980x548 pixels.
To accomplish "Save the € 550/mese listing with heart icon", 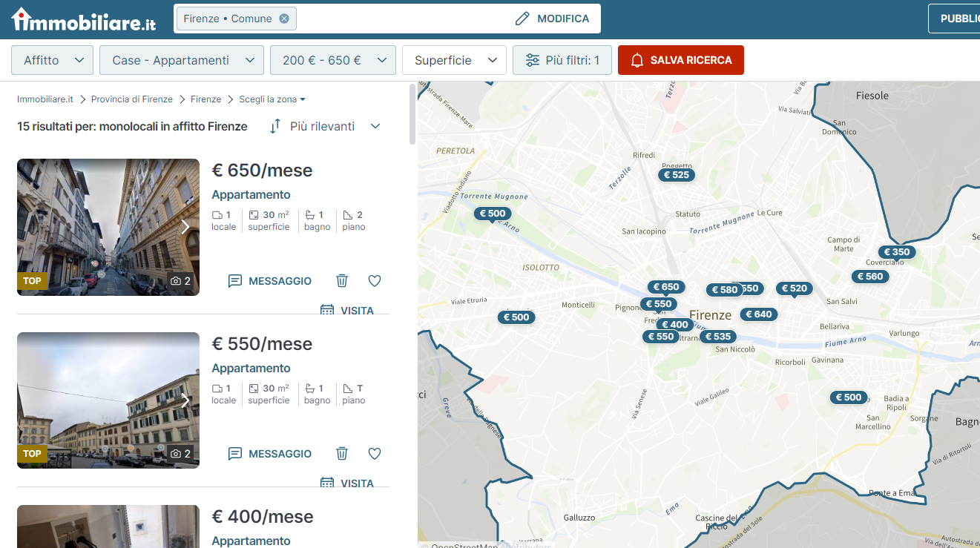I will pyautogui.click(x=375, y=454).
